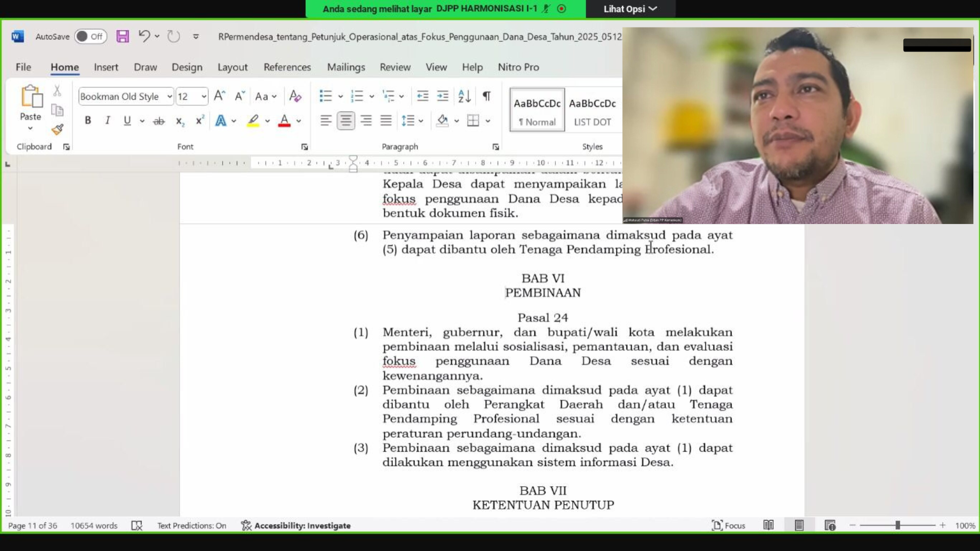Open Font dialog launcher

[305, 147]
